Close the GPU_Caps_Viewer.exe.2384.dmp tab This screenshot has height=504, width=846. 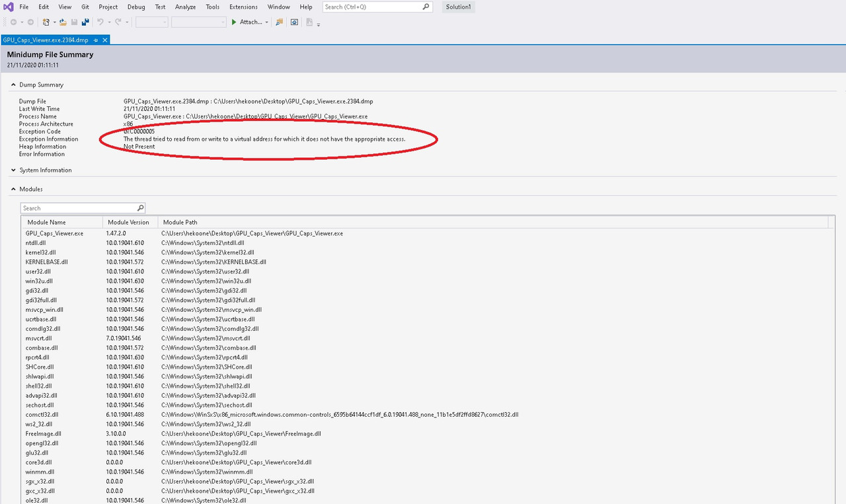(x=104, y=40)
